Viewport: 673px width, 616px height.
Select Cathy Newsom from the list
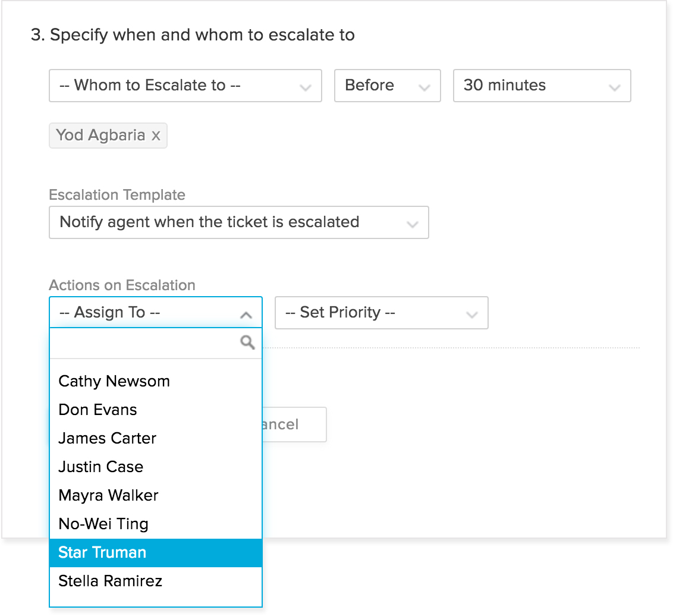tap(114, 381)
